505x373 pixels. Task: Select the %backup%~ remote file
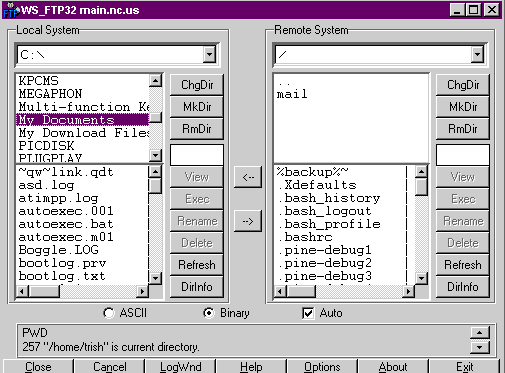[x=344, y=172]
